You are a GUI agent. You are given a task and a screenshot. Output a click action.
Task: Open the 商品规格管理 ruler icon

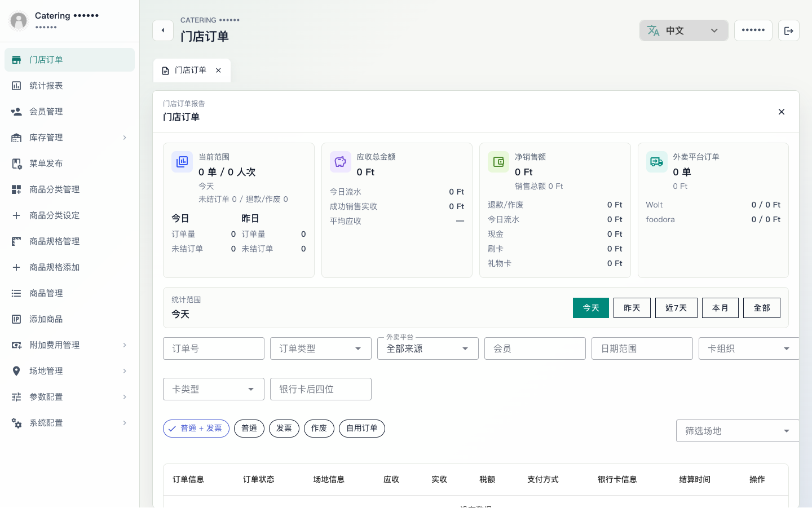16,241
